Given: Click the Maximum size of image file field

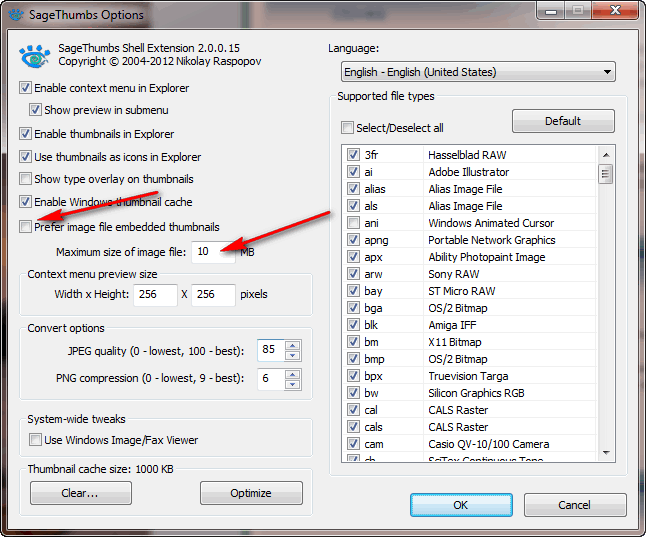Looking at the screenshot, I should click(x=213, y=252).
